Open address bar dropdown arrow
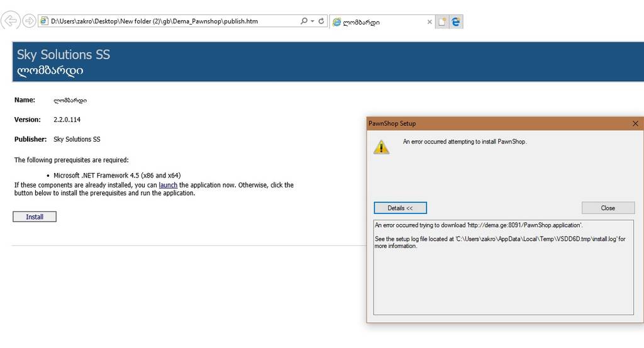Viewport: 644px width, 348px height. tap(313, 21)
